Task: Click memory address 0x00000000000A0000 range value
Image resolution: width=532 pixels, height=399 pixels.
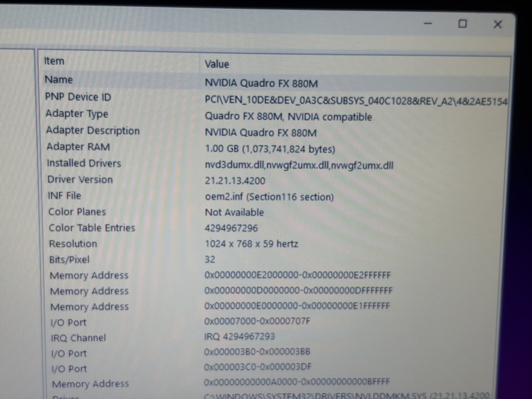Action: [x=297, y=382]
